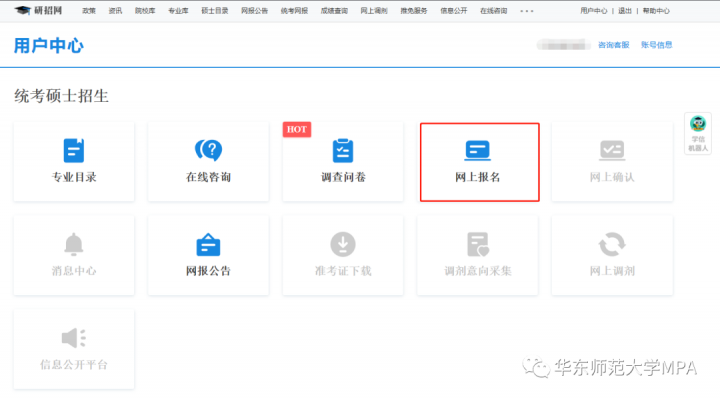Open 信息公开平台 megaphone icon card
Viewport: 720px width, 399px height.
click(x=74, y=349)
